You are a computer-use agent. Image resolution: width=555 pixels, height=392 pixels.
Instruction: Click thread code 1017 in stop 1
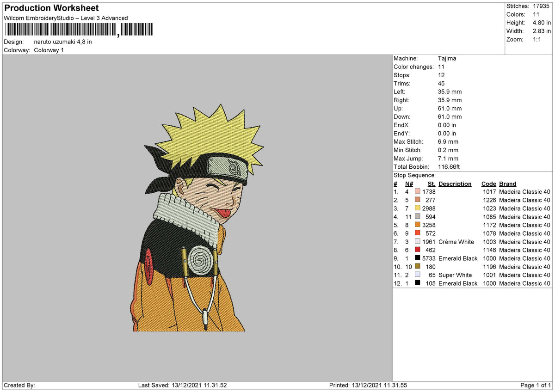[489, 192]
